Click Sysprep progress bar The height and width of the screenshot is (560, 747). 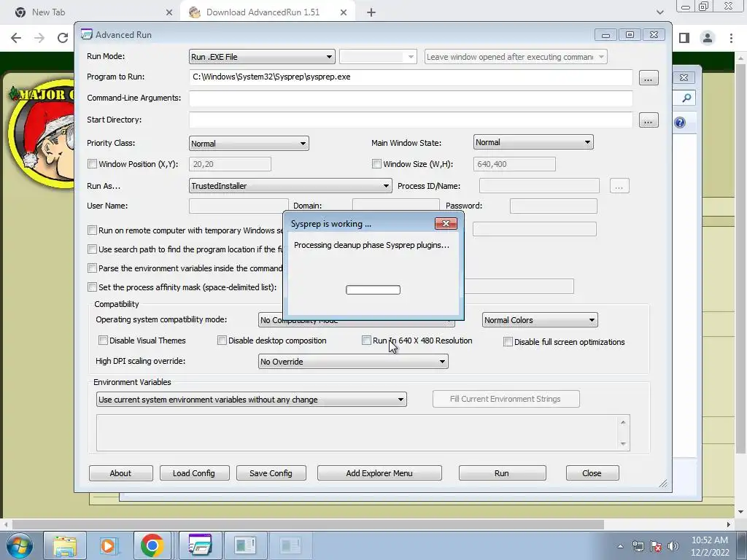[x=373, y=289]
